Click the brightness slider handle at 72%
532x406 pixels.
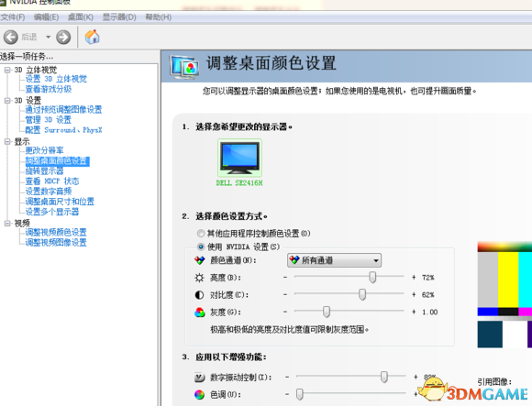(x=372, y=277)
